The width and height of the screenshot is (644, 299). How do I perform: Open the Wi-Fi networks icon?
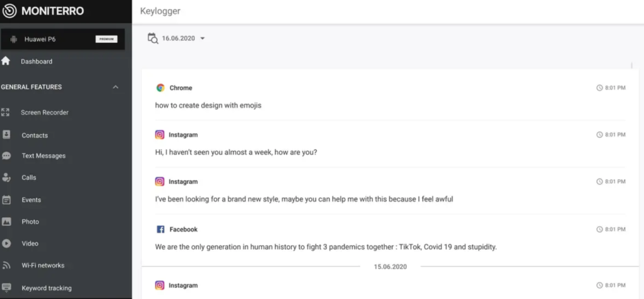point(6,265)
